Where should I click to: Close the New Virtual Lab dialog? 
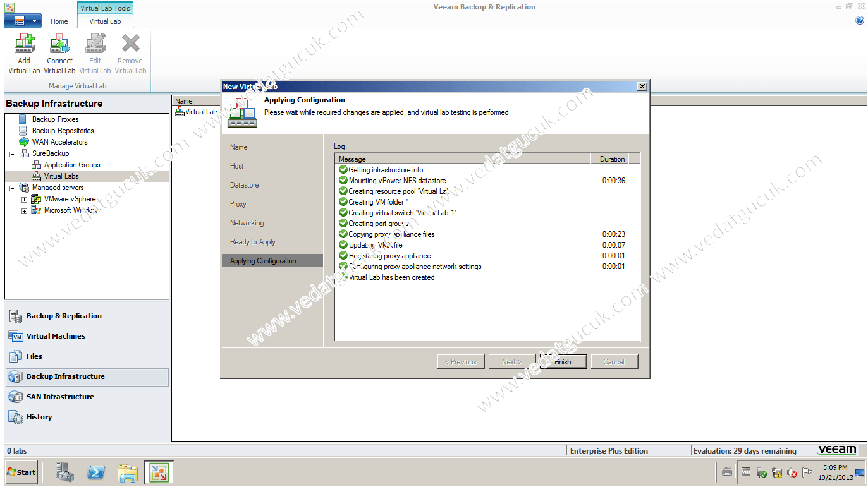tap(642, 87)
